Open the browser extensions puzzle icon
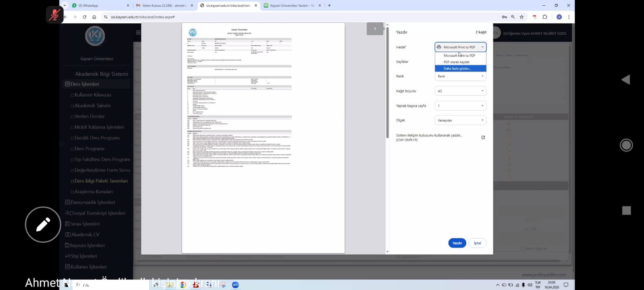Screen dimensions: 644x290 point(545,17)
